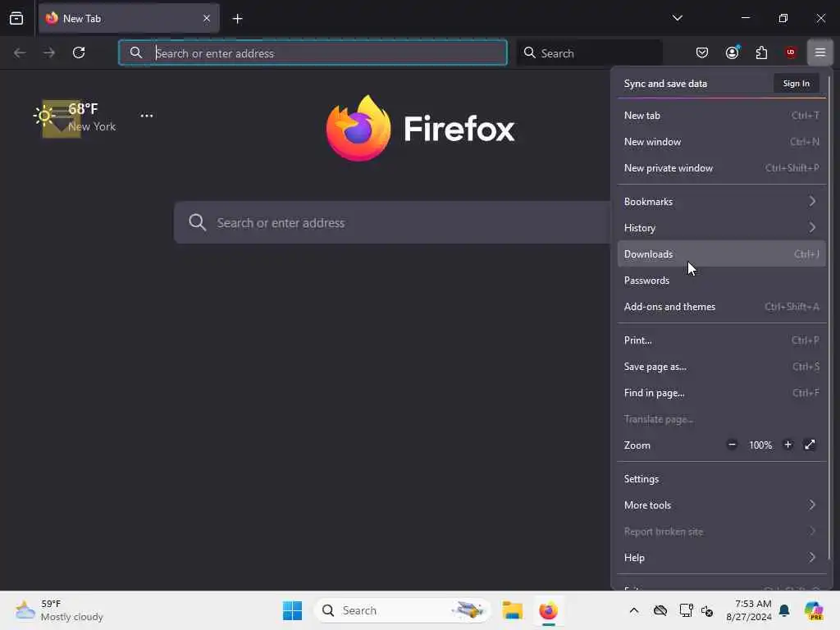Click the toolbar Search box
The height and width of the screenshot is (630, 840).
pyautogui.click(x=589, y=53)
